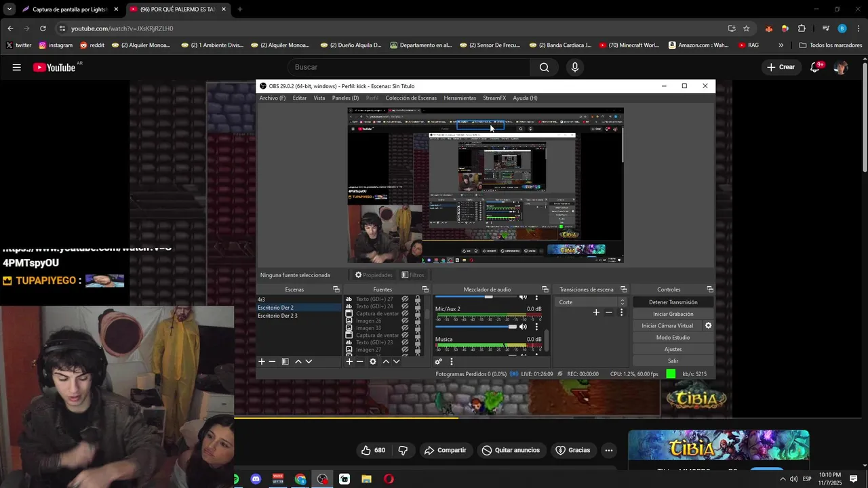Show hidden system tray icons chevron
868x488 pixels.
point(783,479)
